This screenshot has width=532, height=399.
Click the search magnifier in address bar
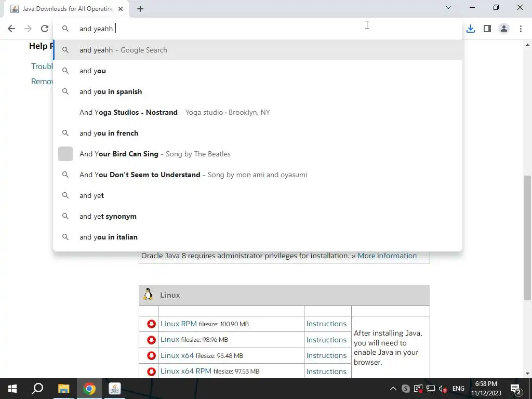pos(65,29)
